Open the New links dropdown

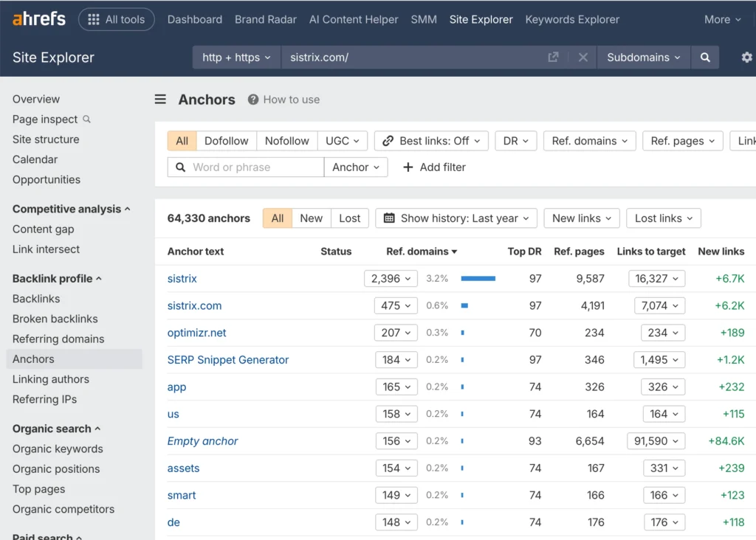click(x=582, y=218)
